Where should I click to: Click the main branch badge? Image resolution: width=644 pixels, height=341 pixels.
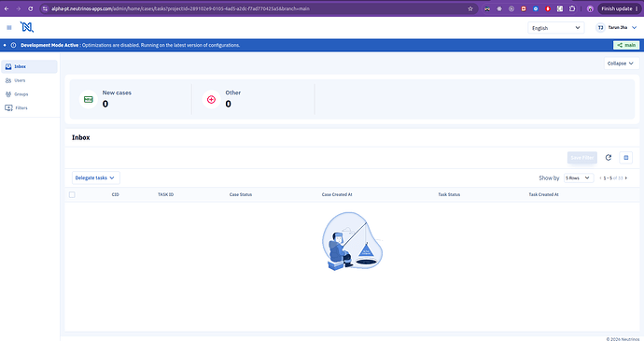coord(626,45)
